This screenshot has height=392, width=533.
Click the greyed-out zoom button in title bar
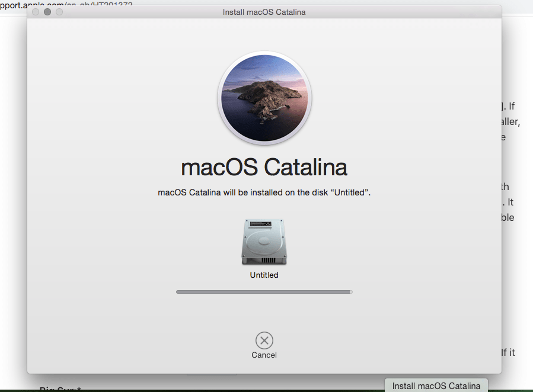coord(59,12)
